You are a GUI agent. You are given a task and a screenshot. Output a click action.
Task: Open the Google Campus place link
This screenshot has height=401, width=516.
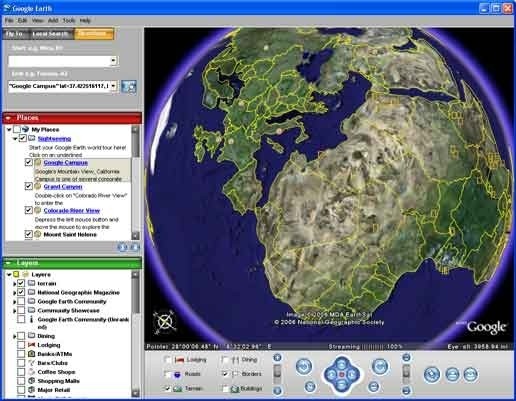[66, 163]
